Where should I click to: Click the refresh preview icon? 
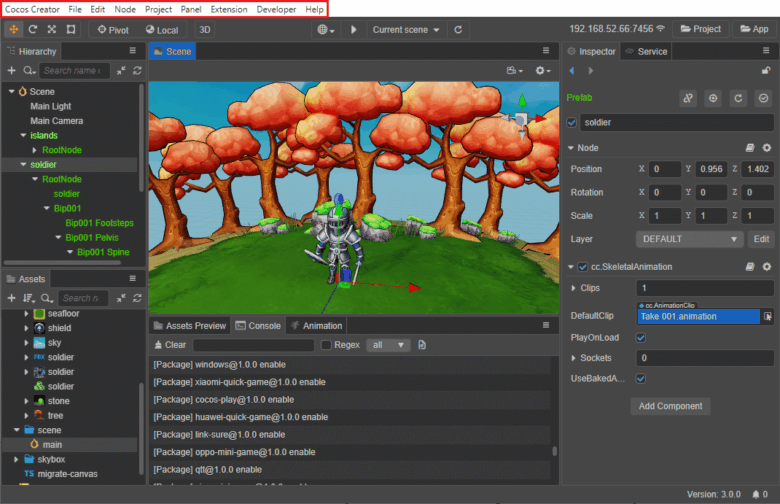coord(458,29)
